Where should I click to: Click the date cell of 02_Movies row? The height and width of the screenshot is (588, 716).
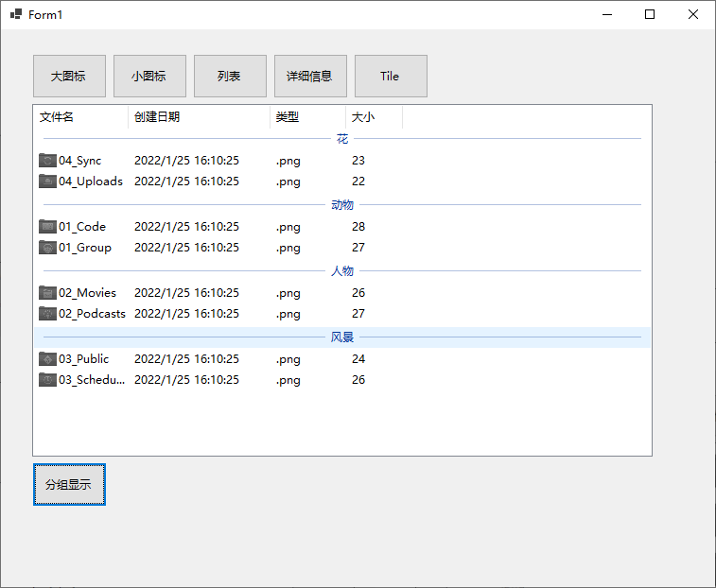[186, 293]
